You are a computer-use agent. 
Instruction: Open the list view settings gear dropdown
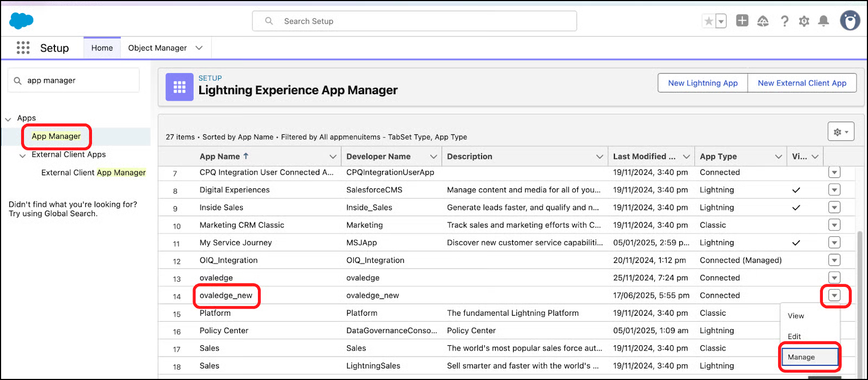tap(841, 132)
